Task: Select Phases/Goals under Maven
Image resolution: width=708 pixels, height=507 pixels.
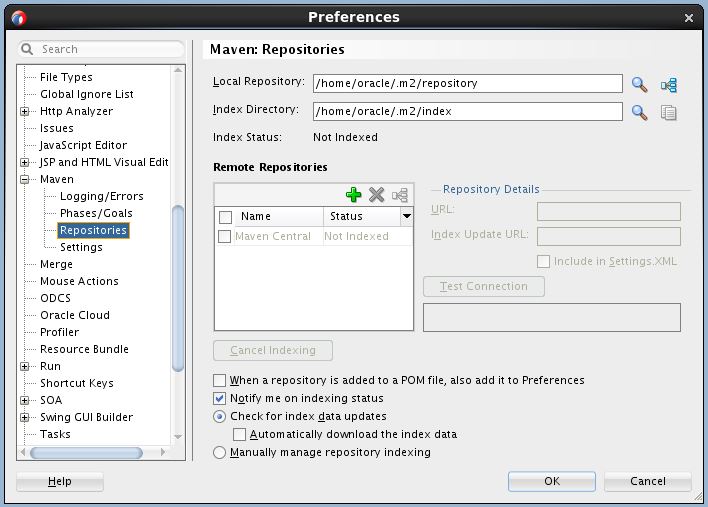Action: pos(95,213)
